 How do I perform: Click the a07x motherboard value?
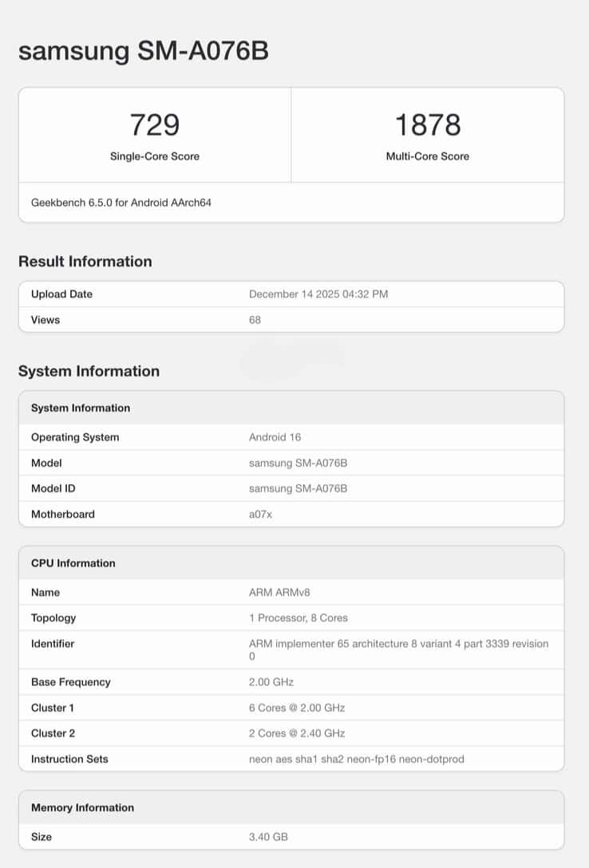click(x=260, y=515)
